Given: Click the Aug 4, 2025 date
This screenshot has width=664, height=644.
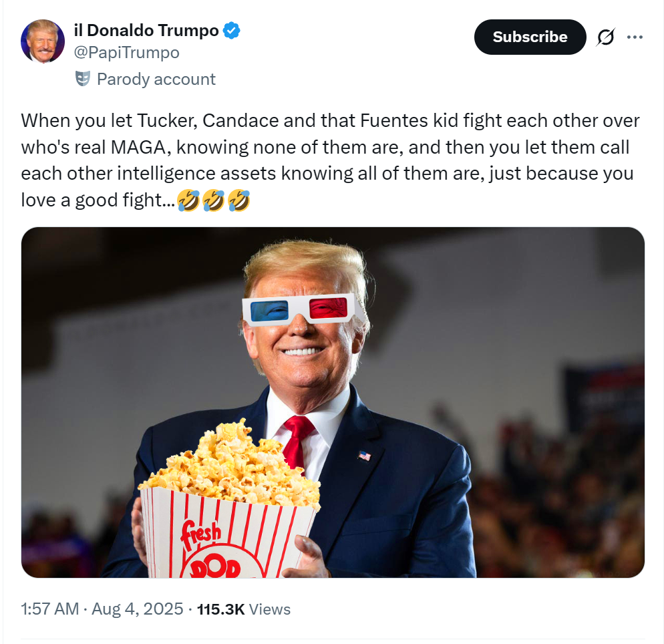Looking at the screenshot, I should (x=137, y=609).
